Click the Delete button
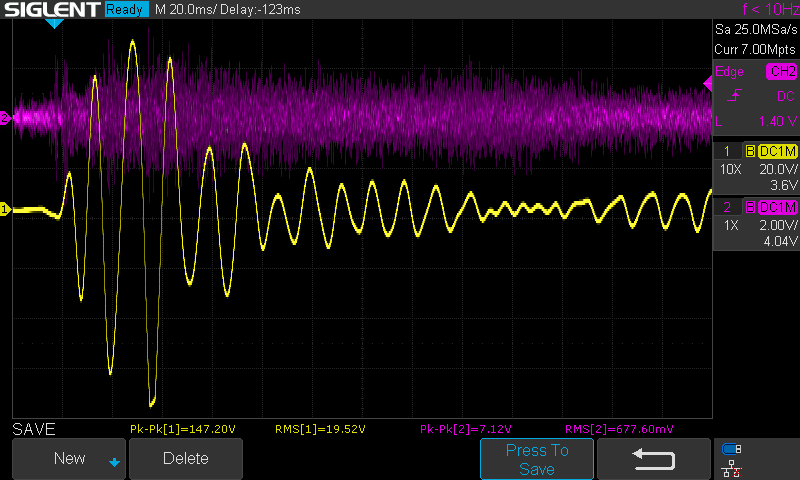The height and width of the screenshot is (480, 800). click(x=186, y=459)
